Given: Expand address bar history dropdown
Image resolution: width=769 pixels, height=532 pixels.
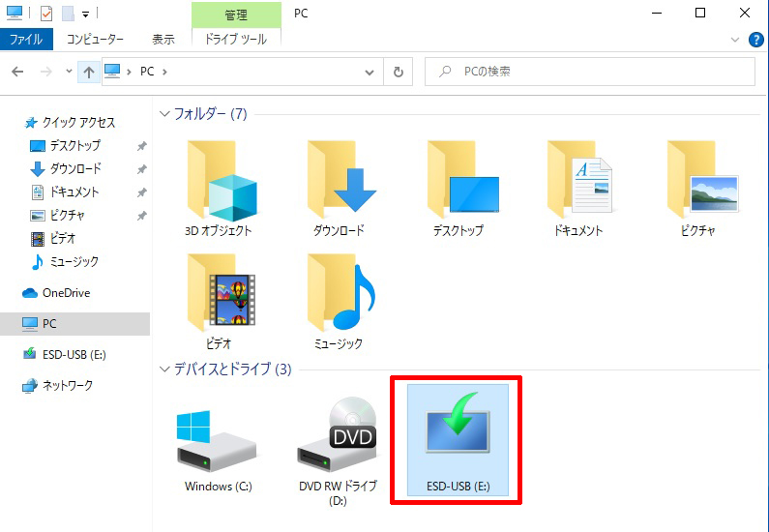Looking at the screenshot, I should [370, 73].
